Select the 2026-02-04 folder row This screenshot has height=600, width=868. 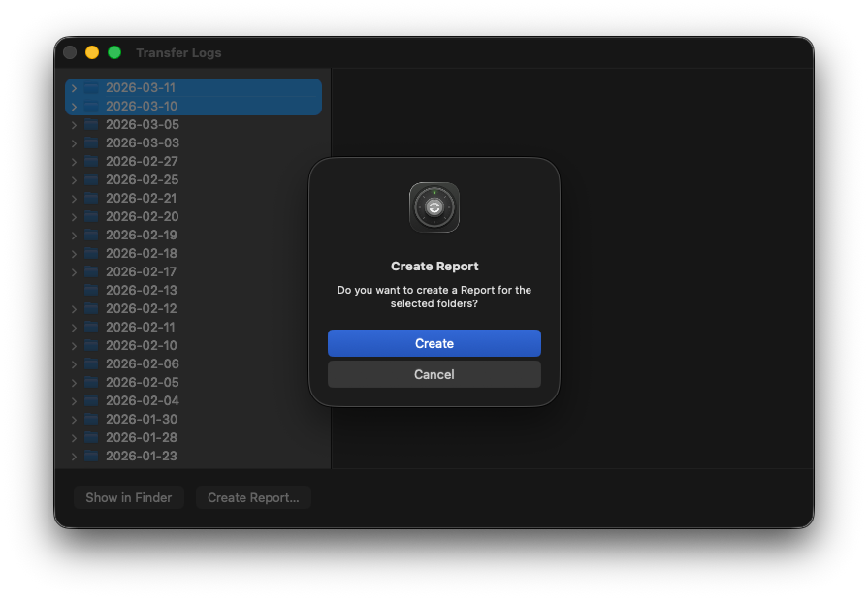click(141, 401)
